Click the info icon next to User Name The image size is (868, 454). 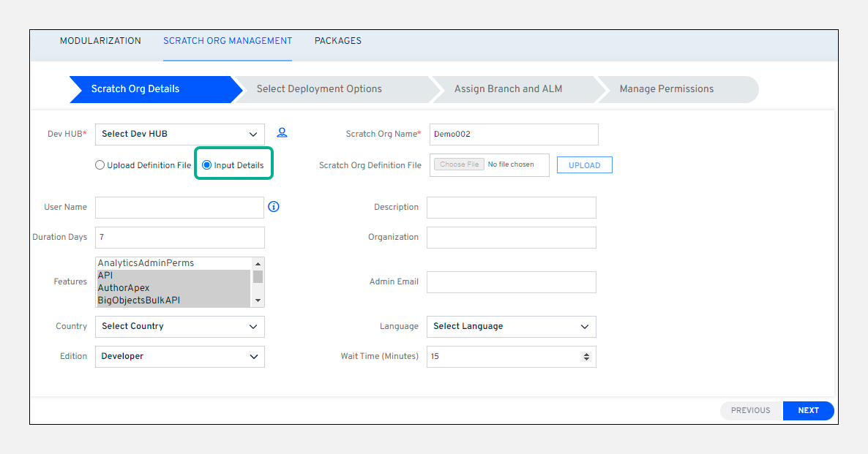[274, 207]
